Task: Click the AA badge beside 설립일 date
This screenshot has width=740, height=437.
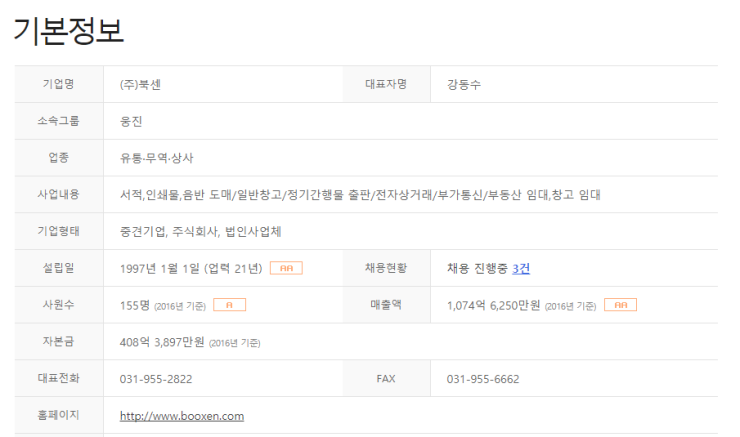Action: 286,268
